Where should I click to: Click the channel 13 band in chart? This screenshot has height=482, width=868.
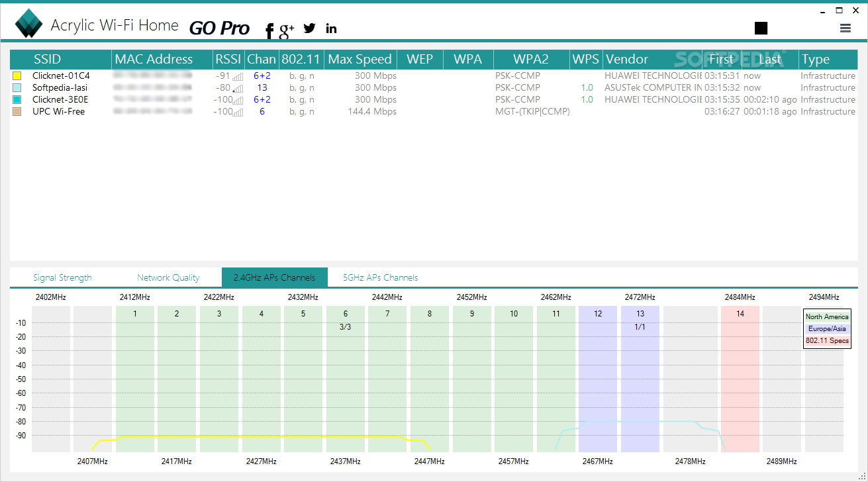point(640,379)
